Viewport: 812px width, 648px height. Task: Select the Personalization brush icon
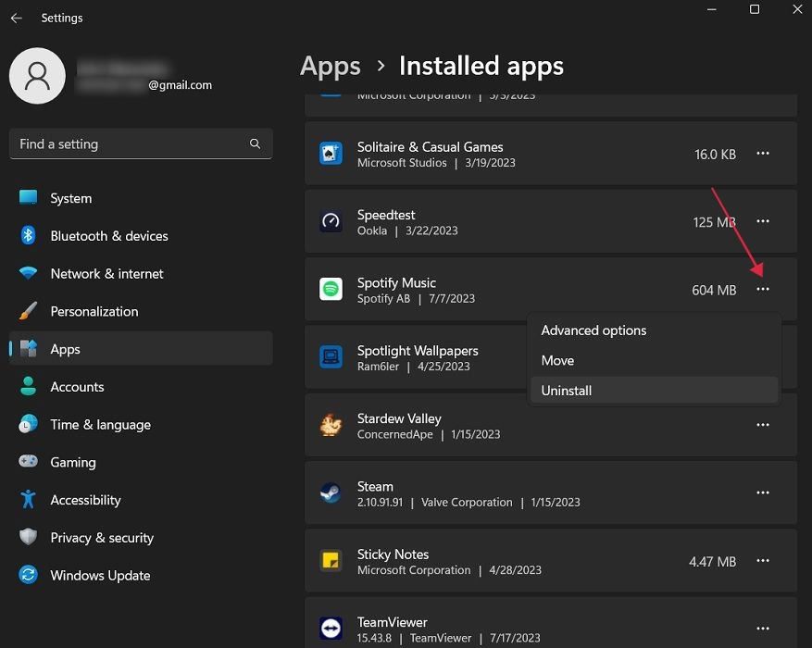(x=25, y=312)
